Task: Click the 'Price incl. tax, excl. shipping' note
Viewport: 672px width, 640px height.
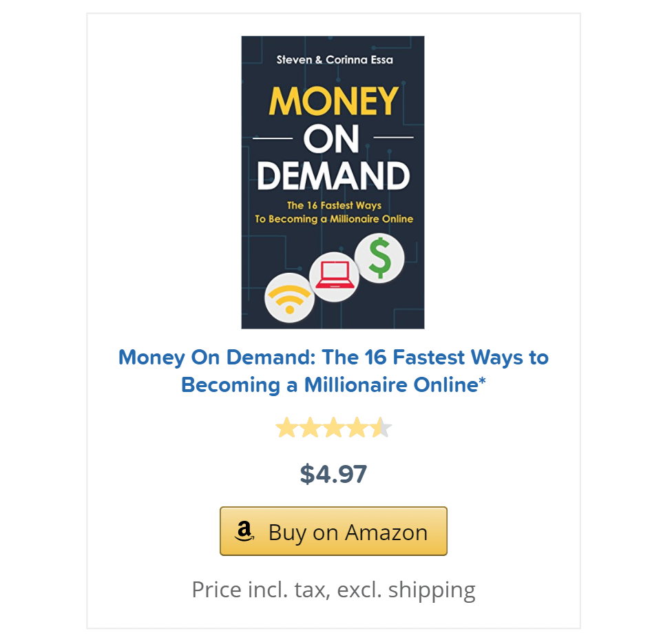Action: [333, 590]
